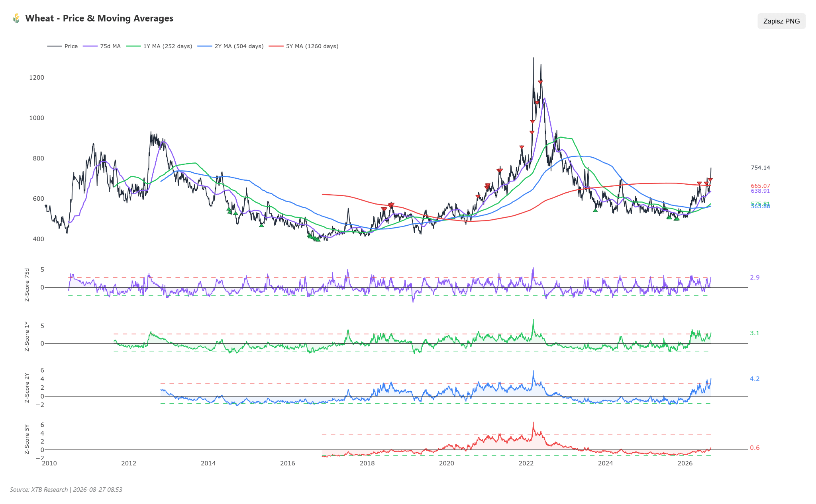Click the Z-Score 1Y value 3.1

(755, 333)
